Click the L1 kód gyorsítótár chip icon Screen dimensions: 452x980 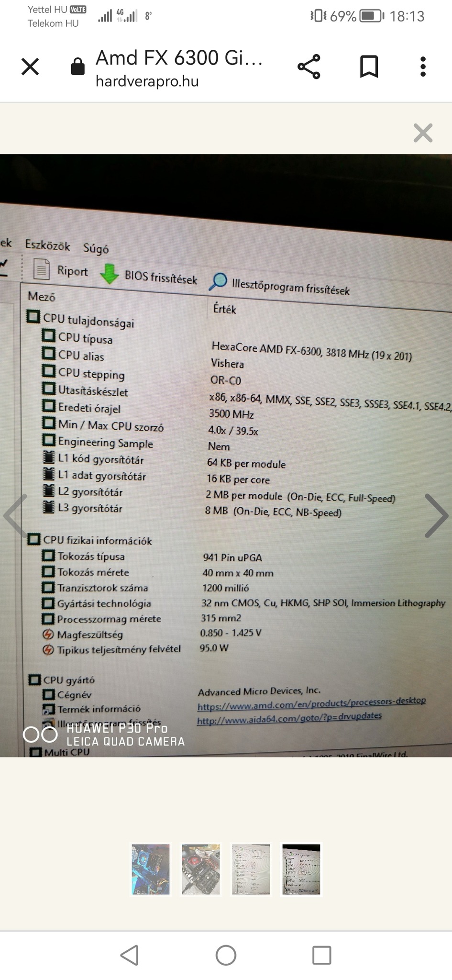48,457
